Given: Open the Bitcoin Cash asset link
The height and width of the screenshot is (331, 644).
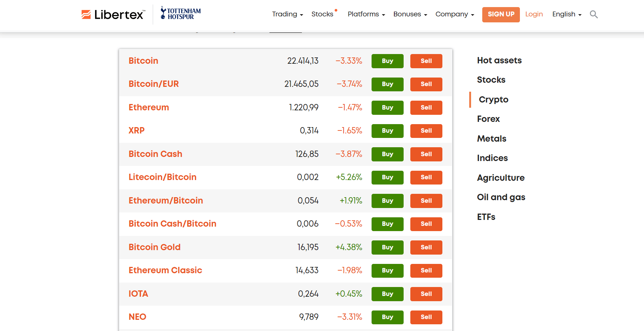Looking at the screenshot, I should tap(155, 154).
